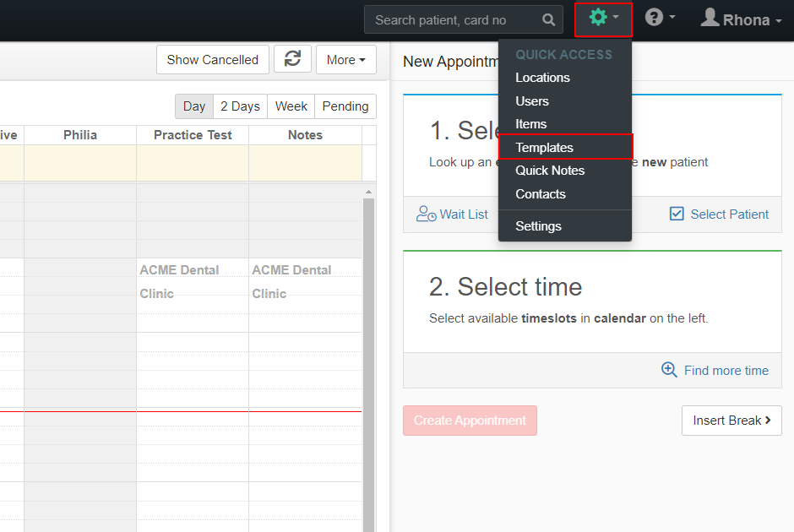Switch calendar to 2 Days view
Viewport: 794px width, 532px height.
[240, 106]
